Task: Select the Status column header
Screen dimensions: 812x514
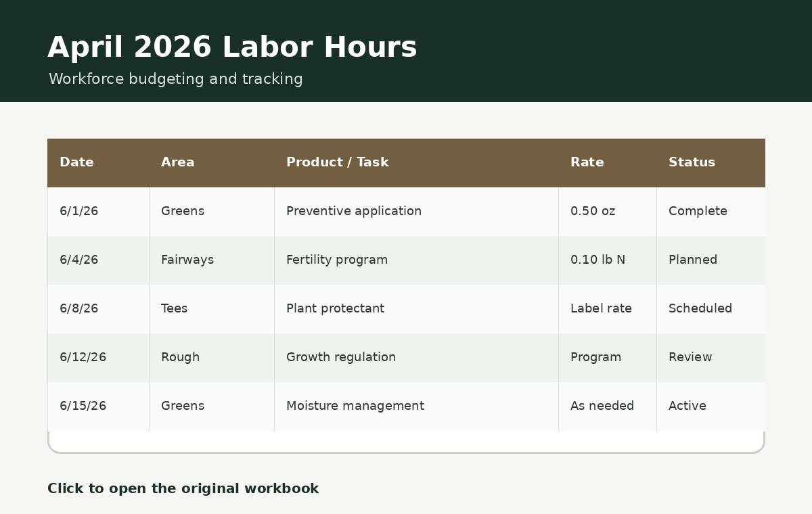Action: (710, 162)
